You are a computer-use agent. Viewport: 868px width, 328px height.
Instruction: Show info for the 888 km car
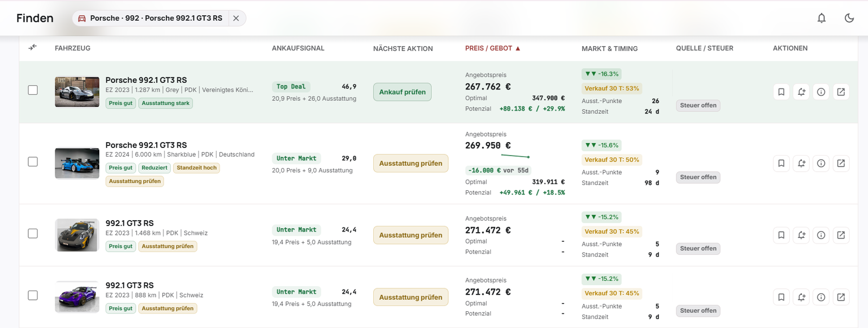[821, 297]
